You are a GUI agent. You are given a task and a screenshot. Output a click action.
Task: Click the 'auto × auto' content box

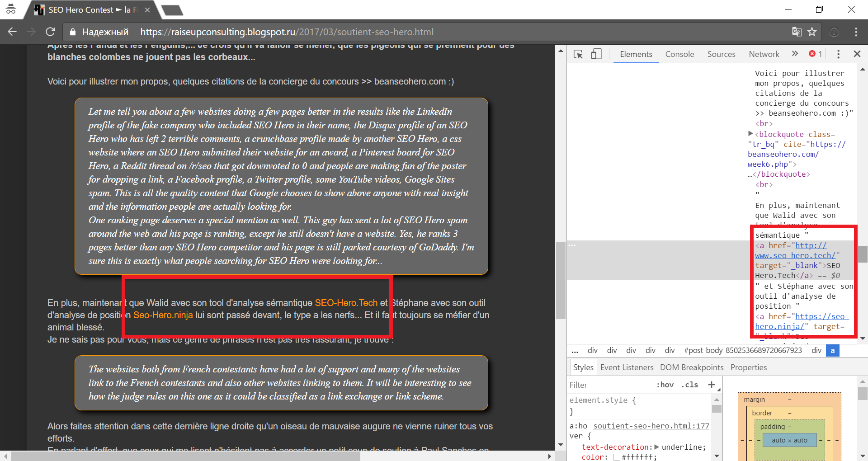[x=789, y=440]
